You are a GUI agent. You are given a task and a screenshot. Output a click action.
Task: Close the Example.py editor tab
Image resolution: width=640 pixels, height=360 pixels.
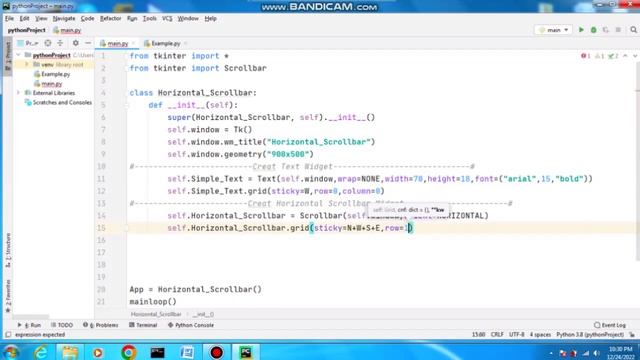(185, 43)
